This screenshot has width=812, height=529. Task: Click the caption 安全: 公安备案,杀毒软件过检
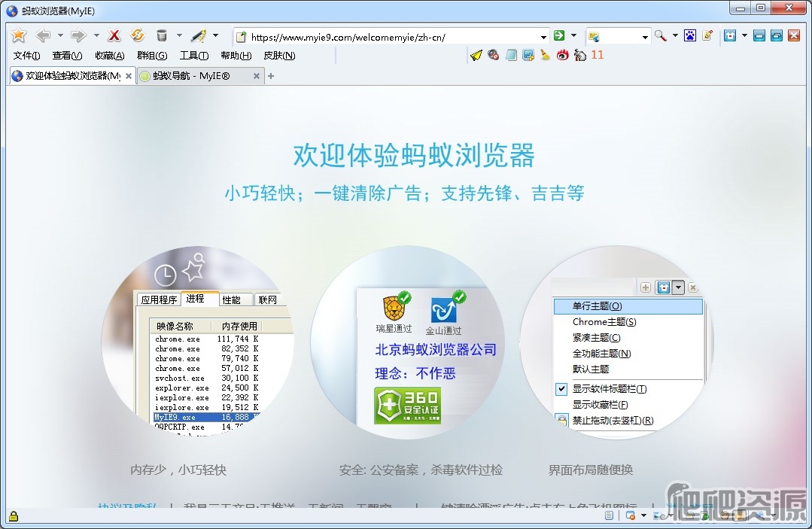click(x=421, y=470)
